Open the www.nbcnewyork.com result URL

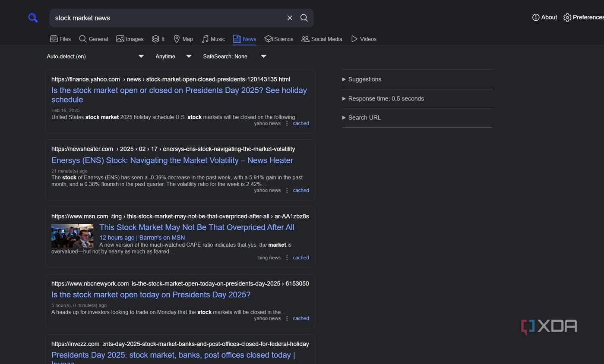pos(180,283)
